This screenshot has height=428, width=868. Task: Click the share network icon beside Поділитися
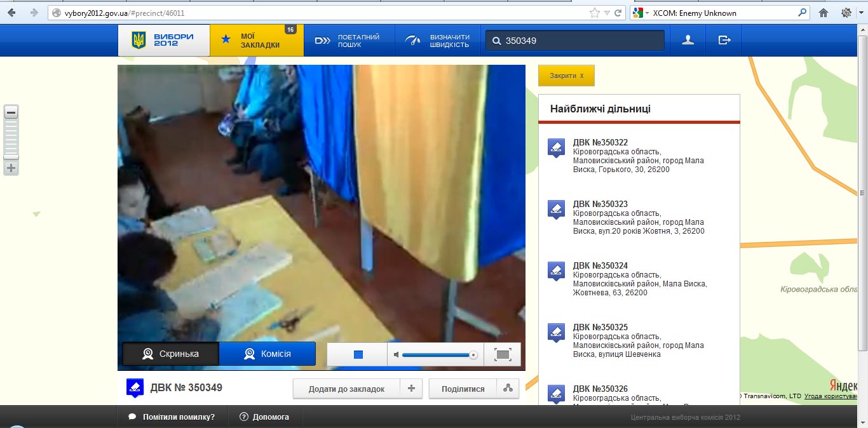pos(508,389)
